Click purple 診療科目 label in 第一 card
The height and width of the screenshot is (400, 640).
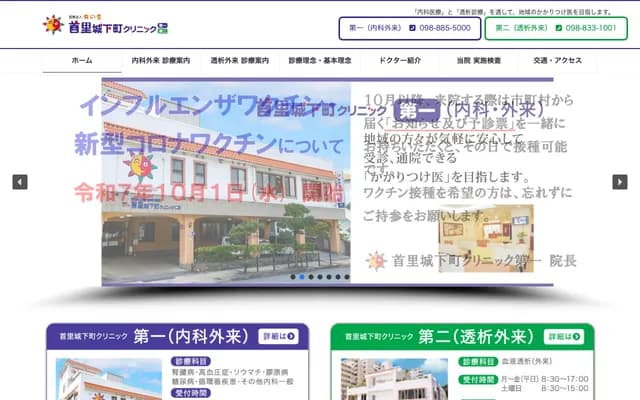(x=191, y=361)
